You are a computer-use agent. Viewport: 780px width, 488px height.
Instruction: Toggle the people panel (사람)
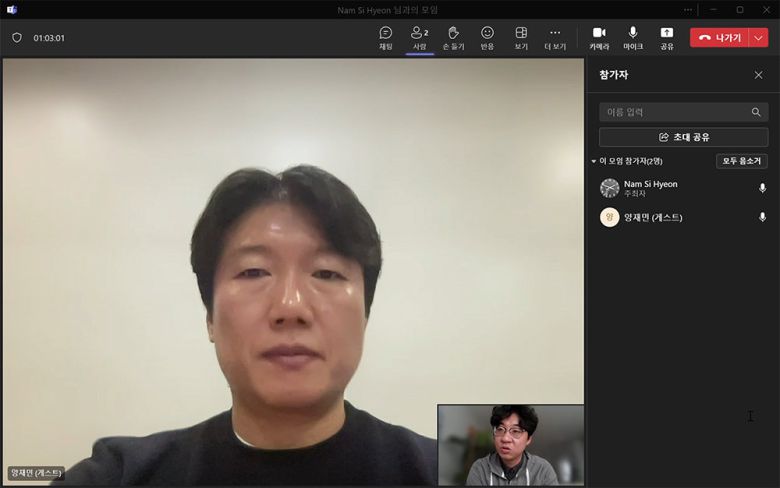click(419, 38)
